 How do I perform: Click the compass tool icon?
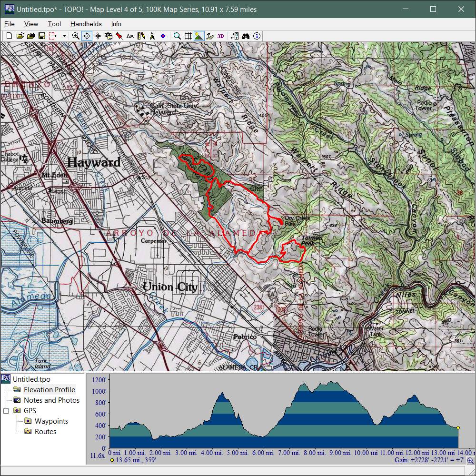pyautogui.click(x=152, y=36)
